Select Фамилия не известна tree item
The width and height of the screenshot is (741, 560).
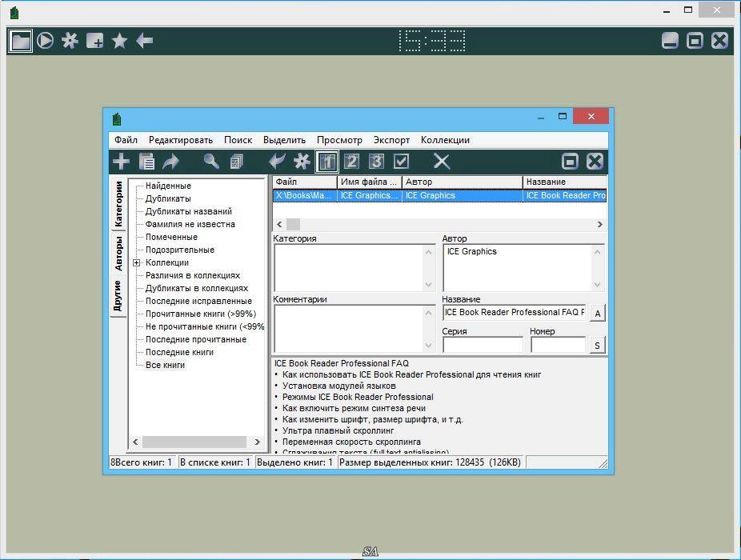(190, 224)
